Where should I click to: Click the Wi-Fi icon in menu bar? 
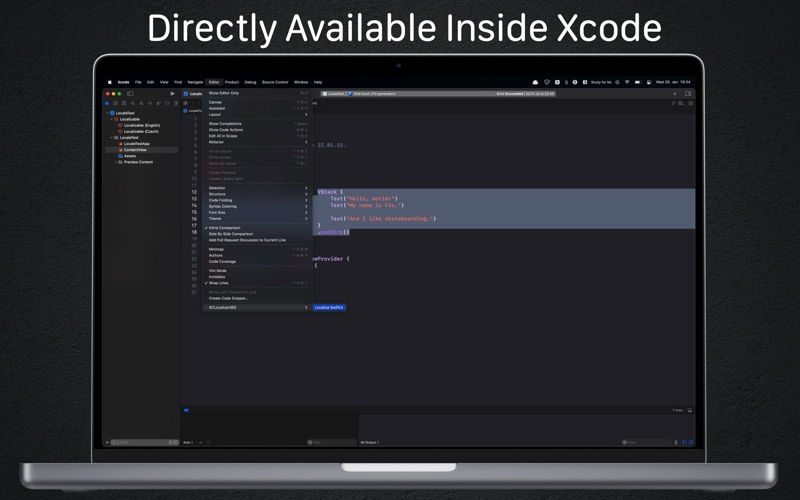[627, 82]
